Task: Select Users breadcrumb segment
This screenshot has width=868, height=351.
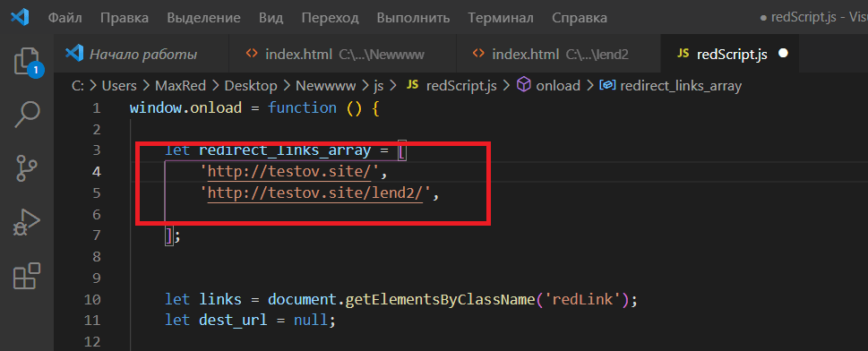Action: pos(119,86)
